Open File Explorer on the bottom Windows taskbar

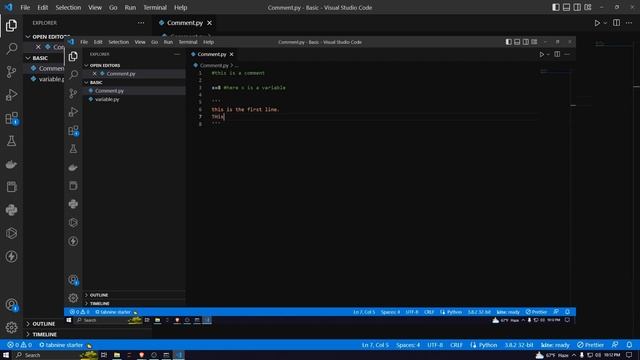tap(117, 355)
